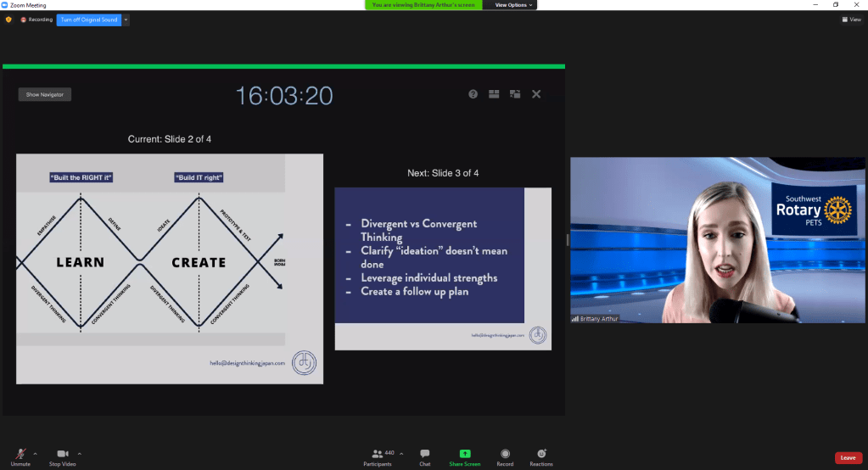The image size is (868, 470).
Task: Click the presenter view help icon
Action: pos(473,94)
